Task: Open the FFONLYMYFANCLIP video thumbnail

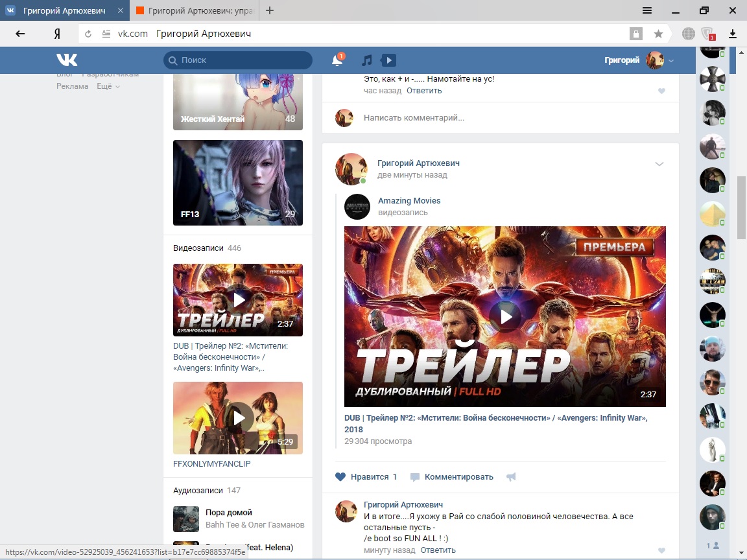Action: (x=238, y=418)
